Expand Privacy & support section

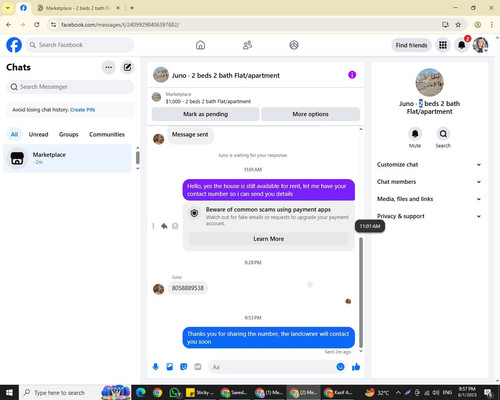[x=429, y=216]
